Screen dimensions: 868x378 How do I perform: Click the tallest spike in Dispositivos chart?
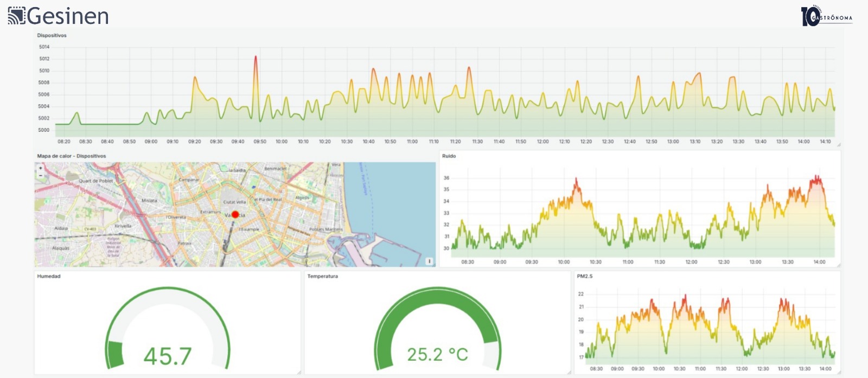tap(256, 57)
